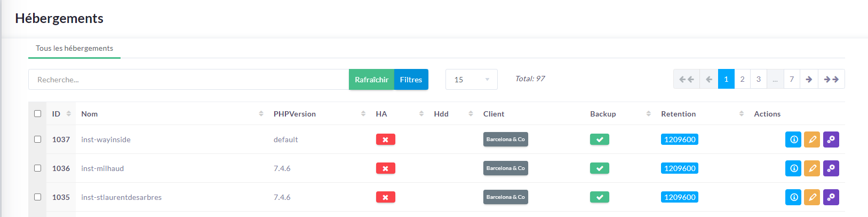Click the first page double-left arrow
This screenshot has width=868, height=217.
(686, 79)
